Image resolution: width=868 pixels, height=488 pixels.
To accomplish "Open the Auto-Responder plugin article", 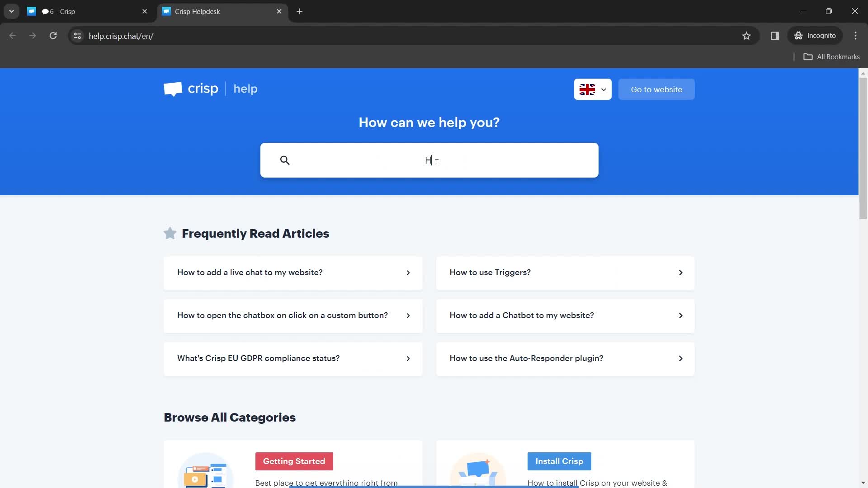I will [565, 358].
